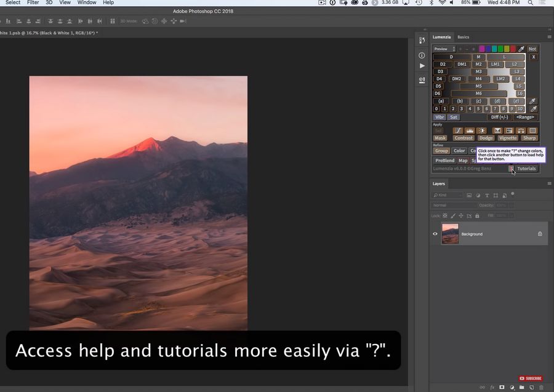Open the Layers panel flyout menu
Image resolution: width=554 pixels, height=392 pixels.
click(x=549, y=183)
